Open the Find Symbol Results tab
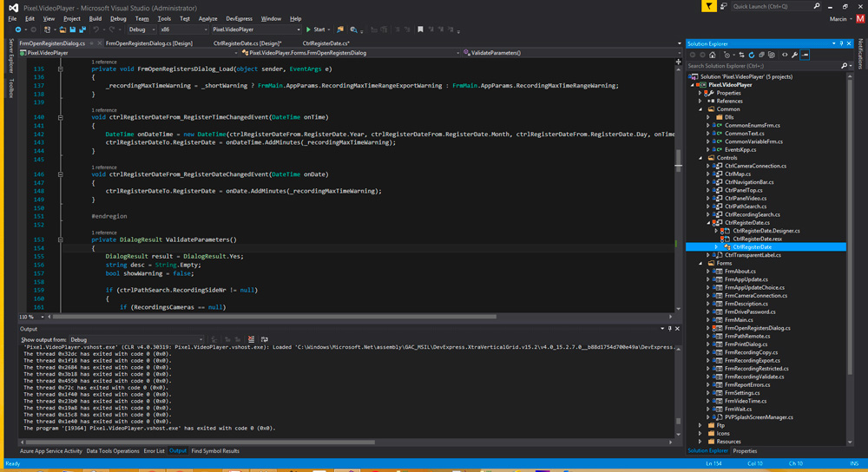 (x=215, y=451)
